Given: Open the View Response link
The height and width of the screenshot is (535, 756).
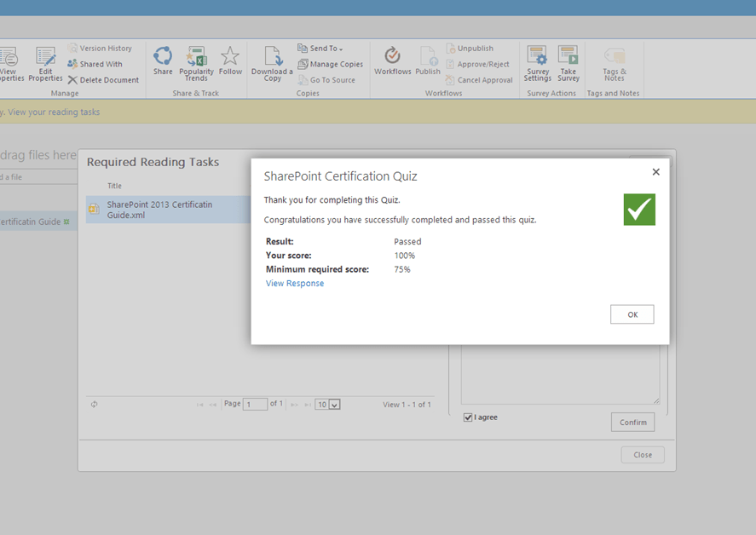Looking at the screenshot, I should click(x=295, y=284).
